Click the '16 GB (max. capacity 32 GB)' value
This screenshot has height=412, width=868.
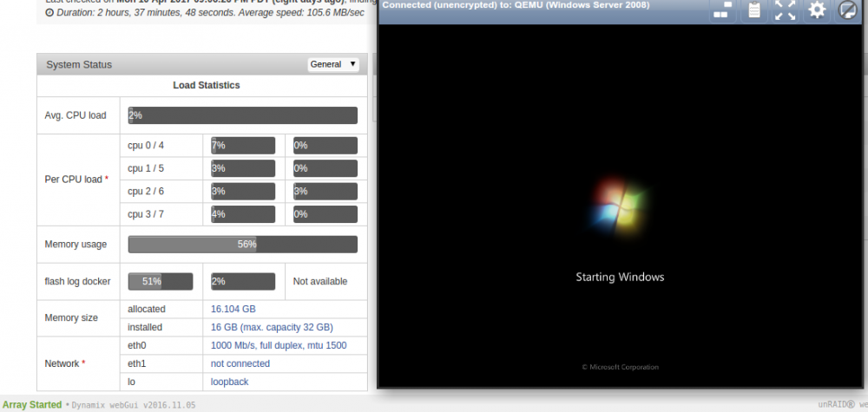272,327
